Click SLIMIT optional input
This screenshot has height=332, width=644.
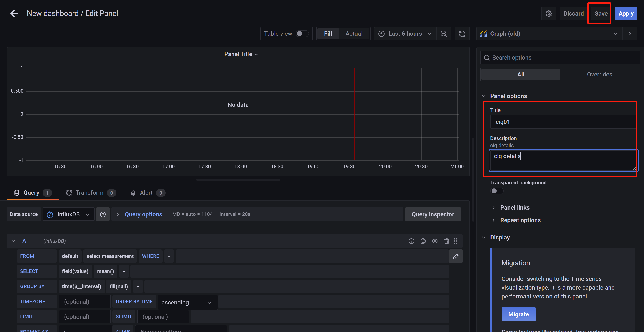coord(163,316)
